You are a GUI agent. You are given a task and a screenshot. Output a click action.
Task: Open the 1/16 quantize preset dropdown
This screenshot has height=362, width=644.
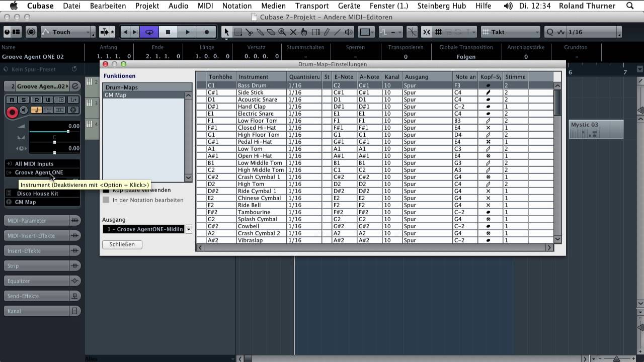[593, 32]
